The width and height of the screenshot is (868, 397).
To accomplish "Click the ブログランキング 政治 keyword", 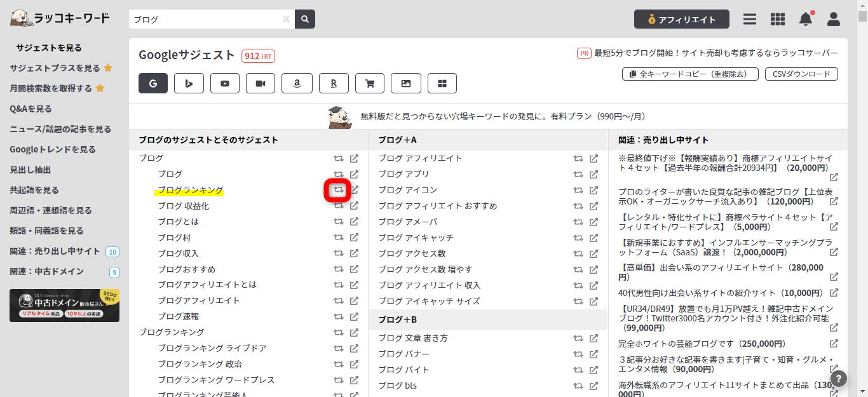I will click(200, 364).
